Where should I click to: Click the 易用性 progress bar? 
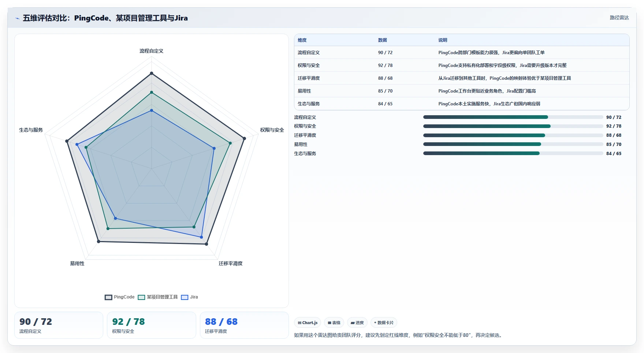tap(513, 144)
